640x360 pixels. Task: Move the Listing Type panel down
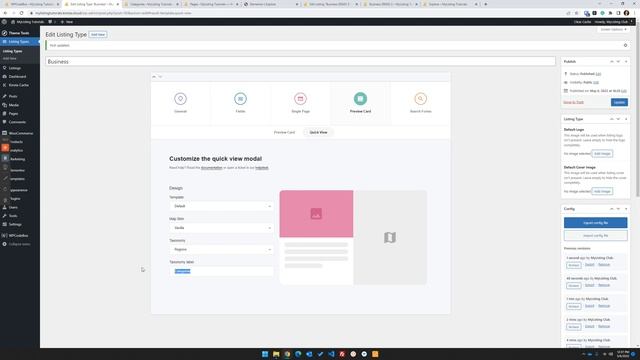click(x=618, y=119)
